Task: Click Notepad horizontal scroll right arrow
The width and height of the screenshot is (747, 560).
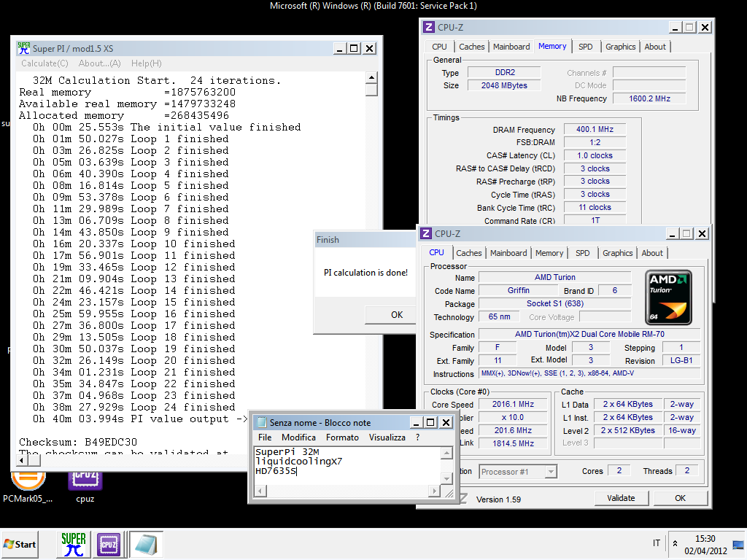Action: [433, 491]
